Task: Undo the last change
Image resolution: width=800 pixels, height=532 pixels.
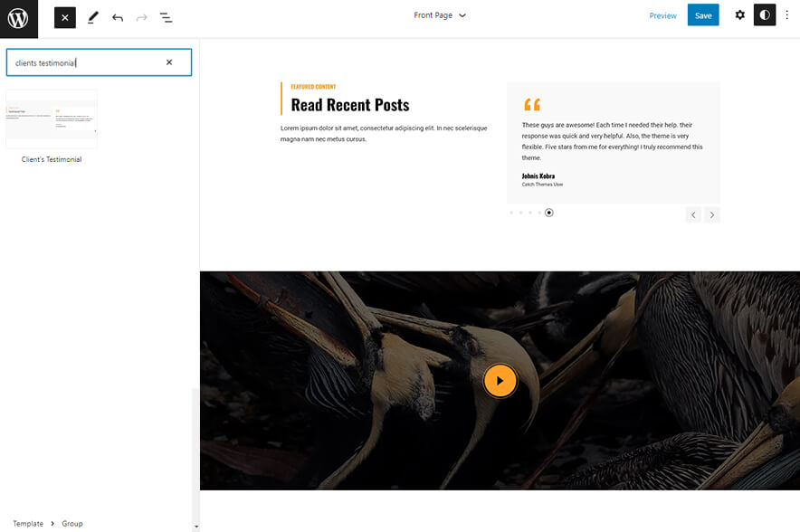Action: pos(118,17)
